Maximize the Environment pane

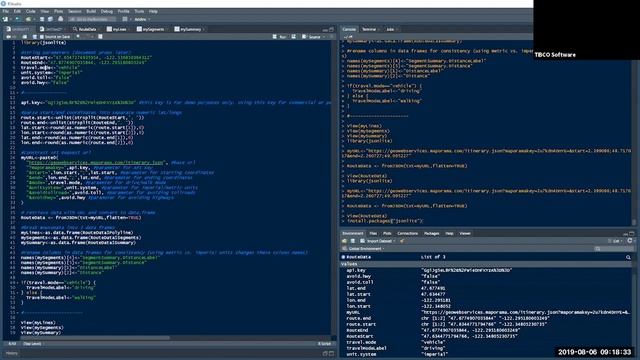632,233
